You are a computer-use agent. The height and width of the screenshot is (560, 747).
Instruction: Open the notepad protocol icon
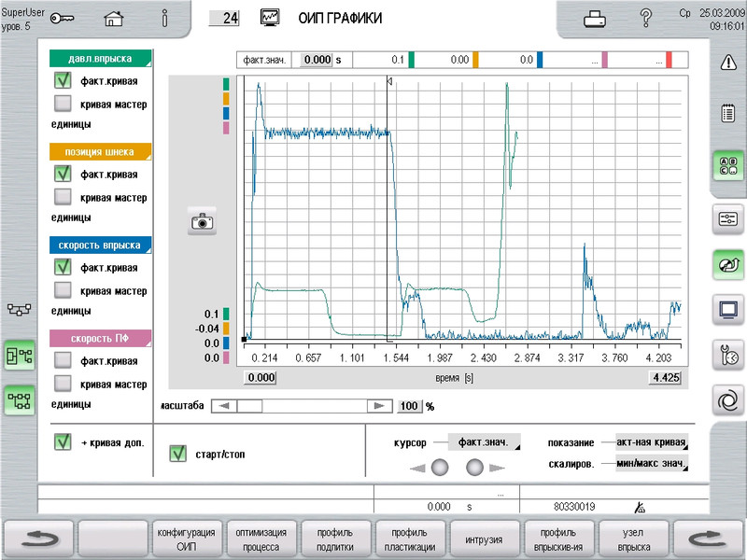[x=728, y=113]
